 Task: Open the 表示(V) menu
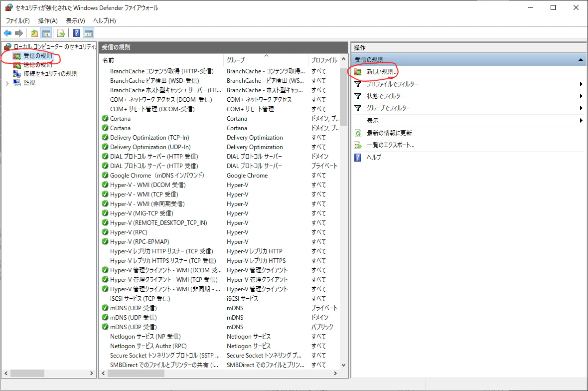click(x=75, y=20)
